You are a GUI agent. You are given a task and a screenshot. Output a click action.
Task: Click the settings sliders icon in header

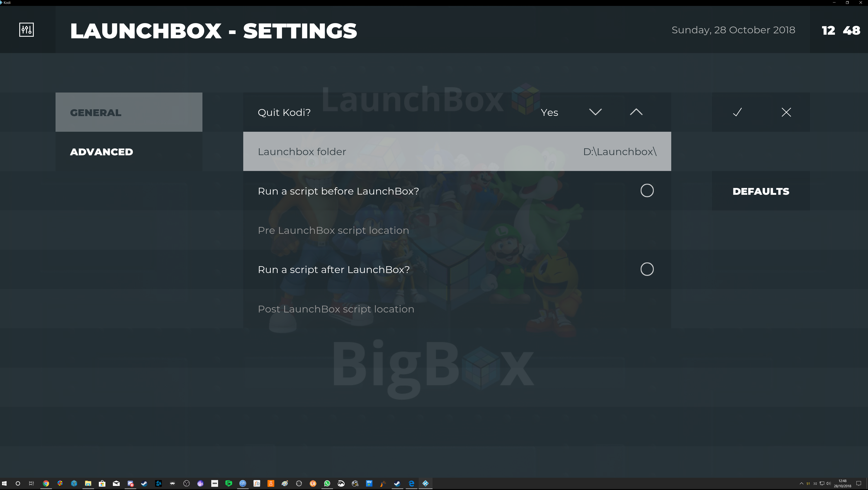(x=26, y=30)
